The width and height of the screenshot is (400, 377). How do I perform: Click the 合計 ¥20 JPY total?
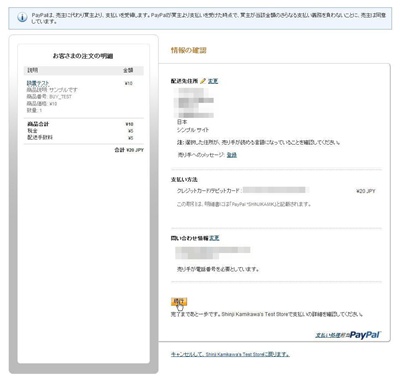tap(129, 150)
